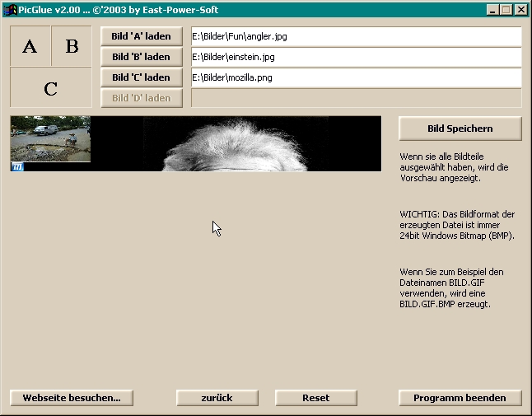
Task: Click the Reset button
Action: 316,398
